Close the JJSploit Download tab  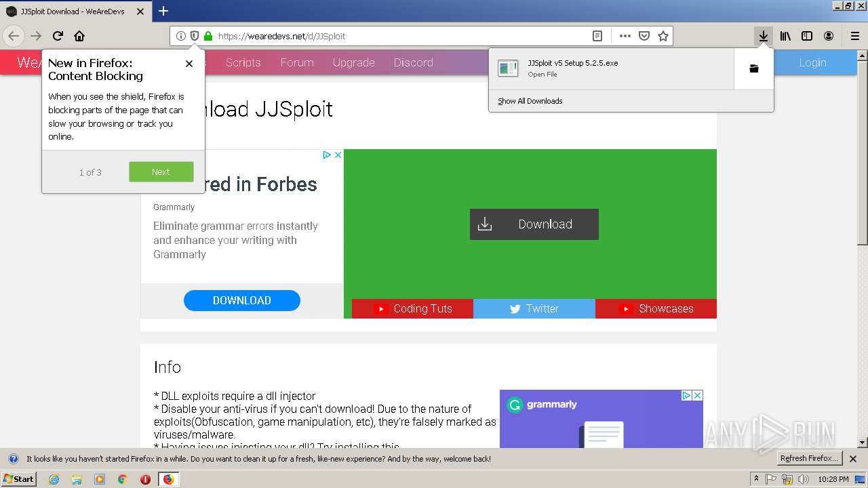coord(140,12)
